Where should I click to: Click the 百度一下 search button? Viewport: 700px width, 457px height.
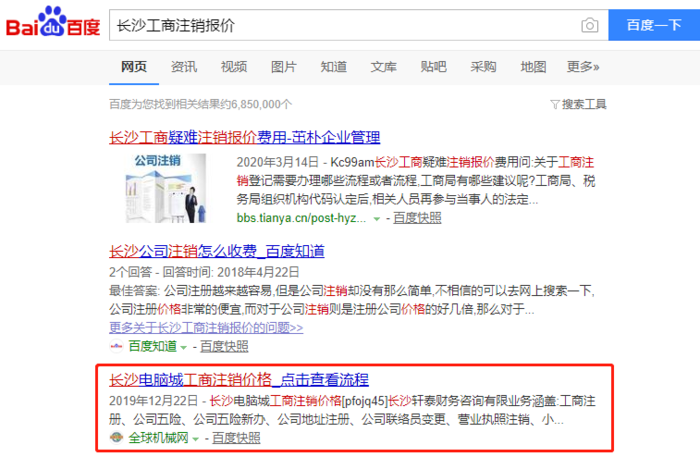pyautogui.click(x=654, y=25)
